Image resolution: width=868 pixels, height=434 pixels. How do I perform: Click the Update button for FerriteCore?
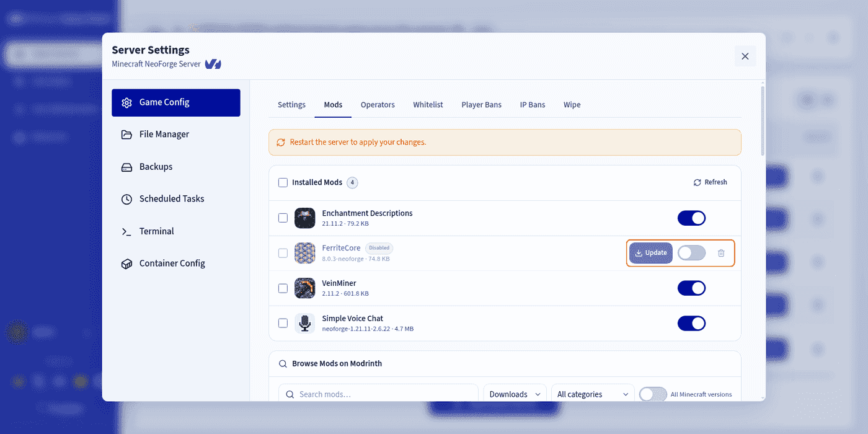click(x=651, y=253)
